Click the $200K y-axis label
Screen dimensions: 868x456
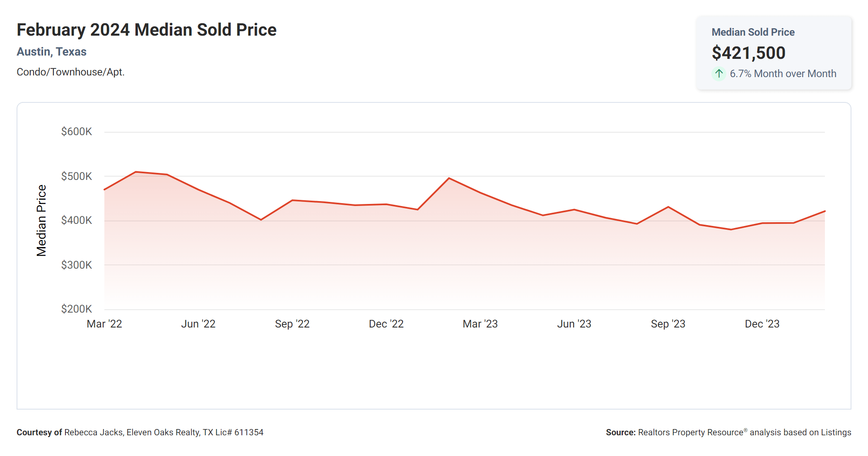77,309
